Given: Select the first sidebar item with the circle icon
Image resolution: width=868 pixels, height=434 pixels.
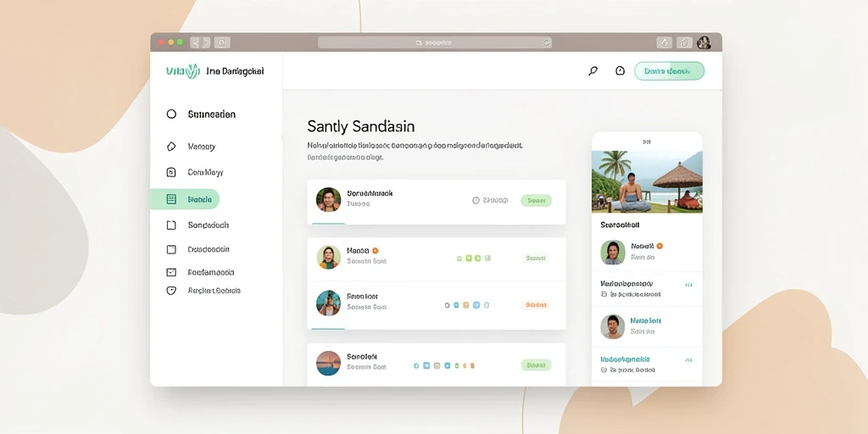Looking at the screenshot, I should pos(201,114).
